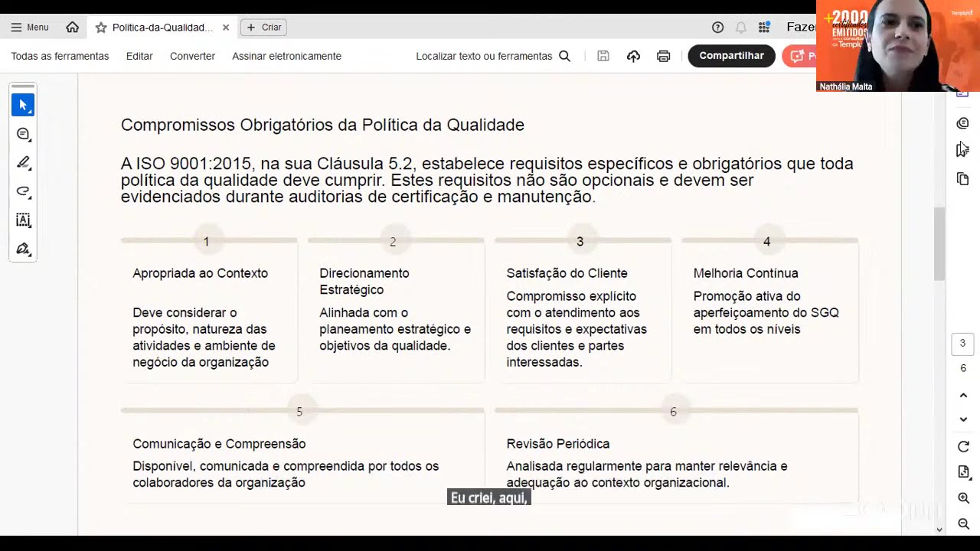
Task: Click card title Melhoria Contínua
Action: [746, 273]
